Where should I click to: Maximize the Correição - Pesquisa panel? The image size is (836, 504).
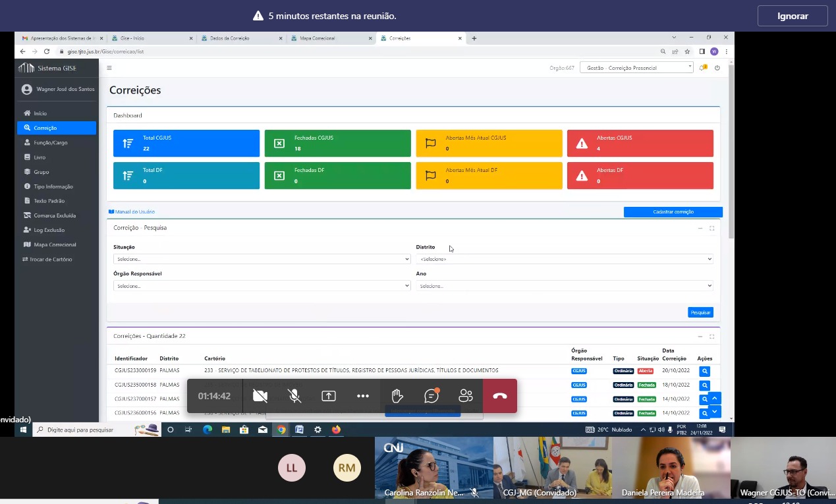(x=711, y=228)
